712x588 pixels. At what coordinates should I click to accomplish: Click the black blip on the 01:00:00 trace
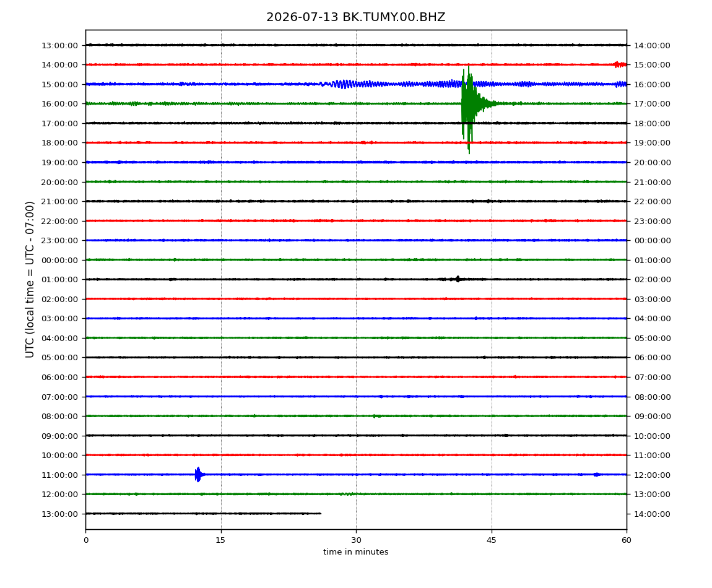458,279
